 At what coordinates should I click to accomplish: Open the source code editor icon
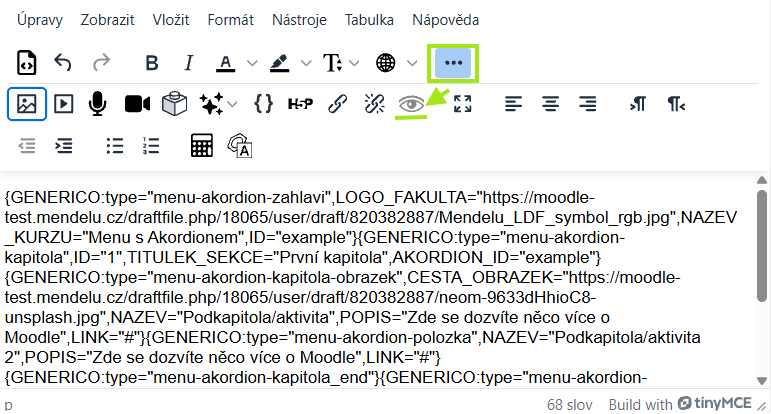pos(27,63)
